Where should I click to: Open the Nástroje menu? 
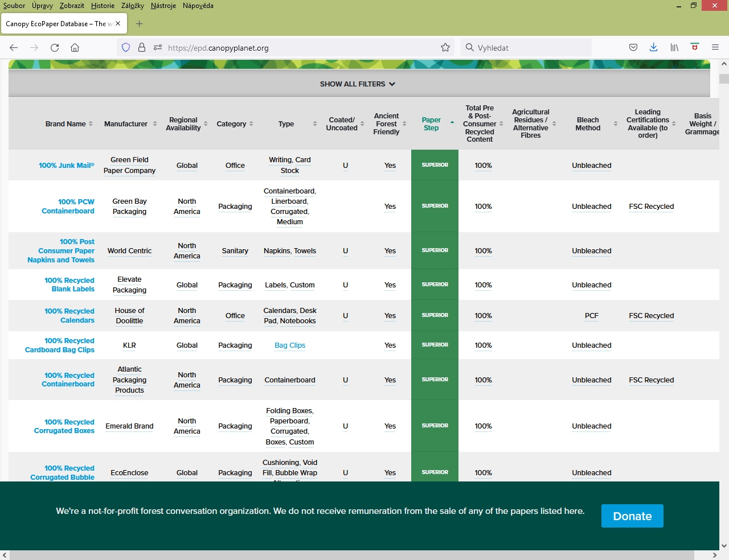(163, 6)
